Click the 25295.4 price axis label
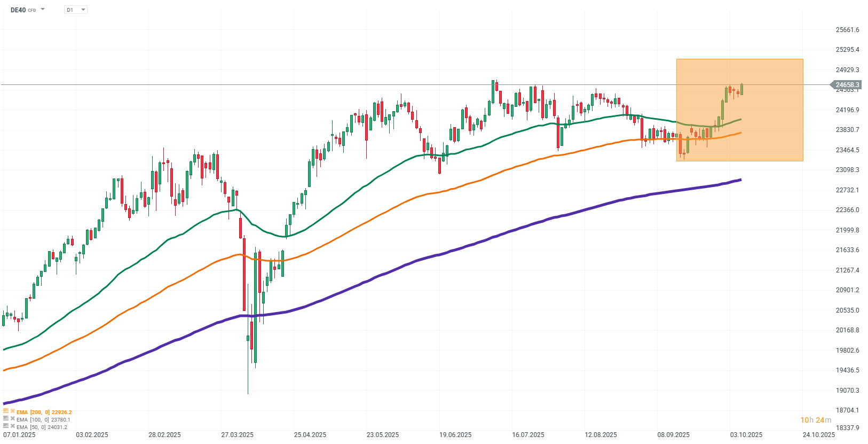The height and width of the screenshot is (444, 868). point(847,50)
